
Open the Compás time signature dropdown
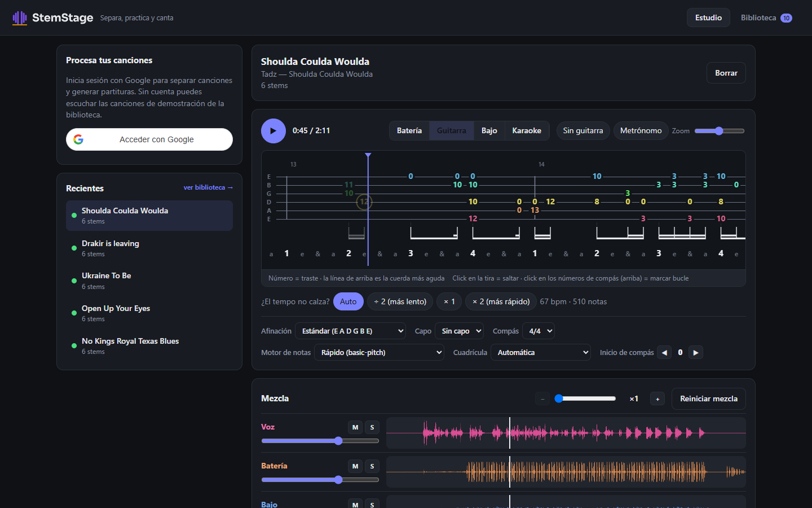point(539,331)
